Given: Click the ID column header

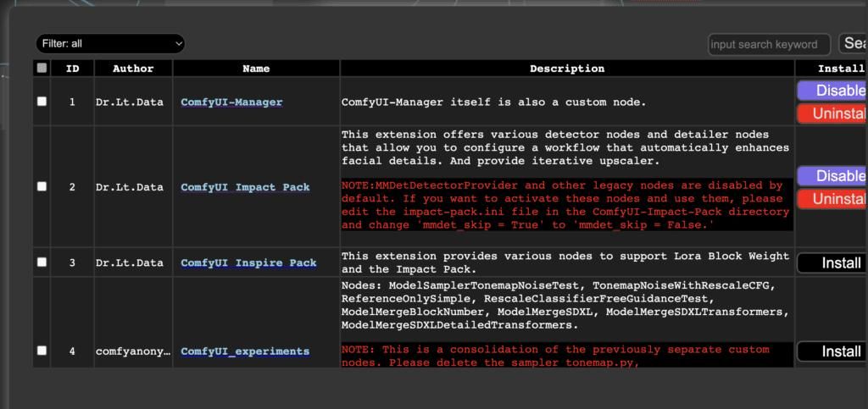Looking at the screenshot, I should pyautogui.click(x=72, y=69).
